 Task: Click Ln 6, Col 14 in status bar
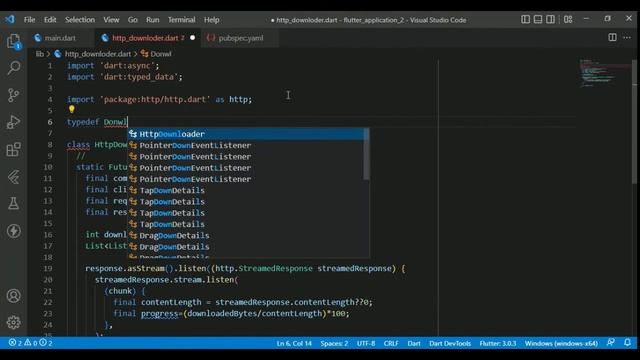click(x=294, y=343)
